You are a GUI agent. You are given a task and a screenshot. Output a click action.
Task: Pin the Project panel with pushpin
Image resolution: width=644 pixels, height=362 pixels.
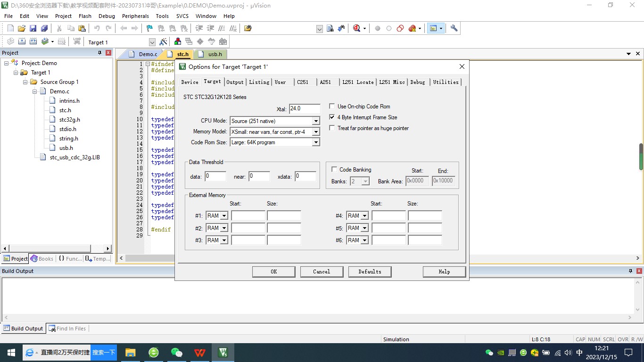coord(99,53)
